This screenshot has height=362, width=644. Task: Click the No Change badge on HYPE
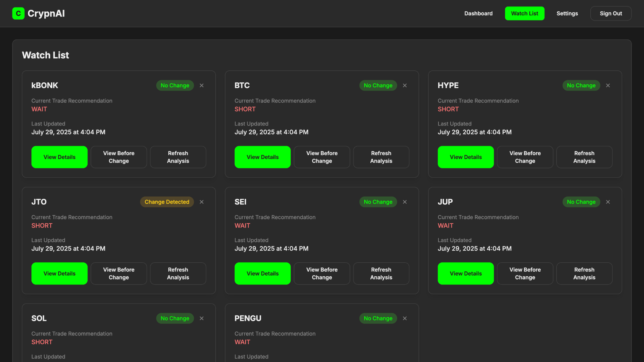pos(581,85)
